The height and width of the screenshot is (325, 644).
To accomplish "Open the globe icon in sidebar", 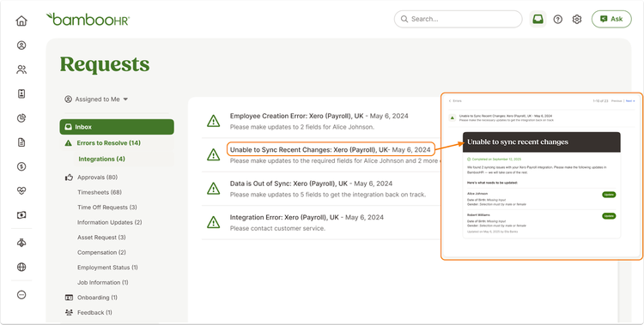I will click(x=21, y=268).
